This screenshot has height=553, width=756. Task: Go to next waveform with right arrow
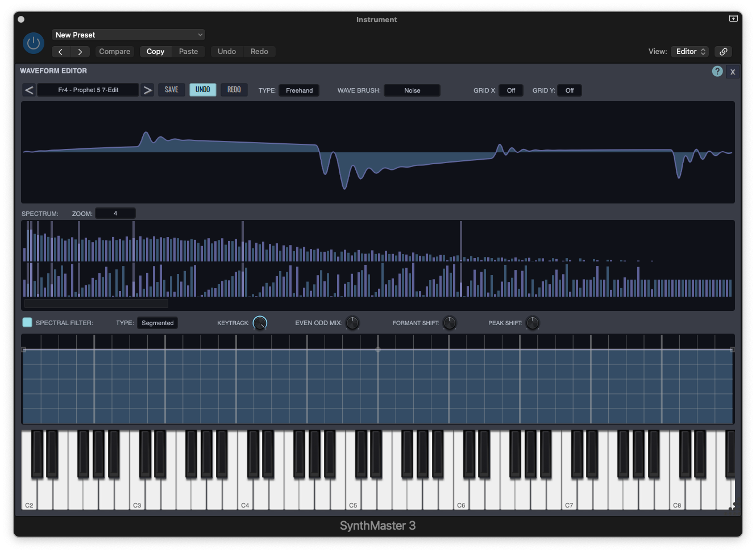[148, 90]
